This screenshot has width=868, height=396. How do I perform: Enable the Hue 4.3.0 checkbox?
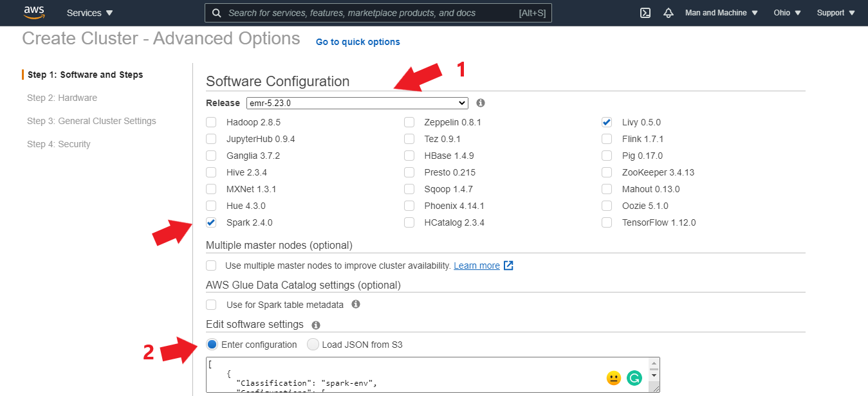(x=211, y=206)
